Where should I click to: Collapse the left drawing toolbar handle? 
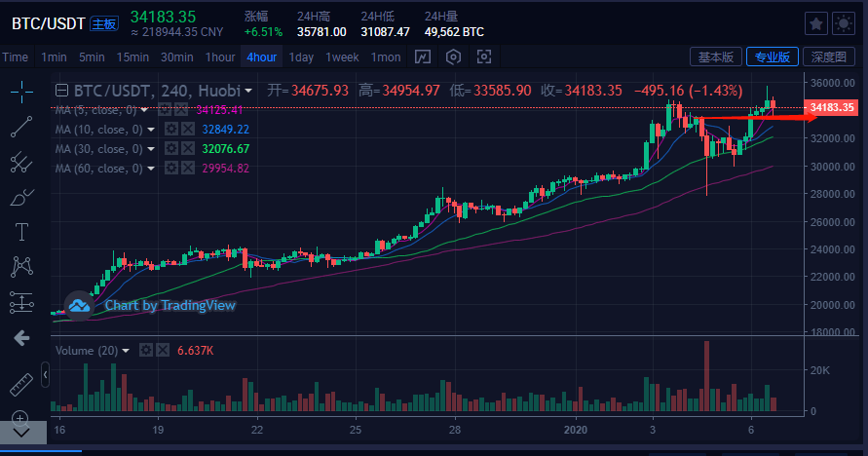pos(46,375)
